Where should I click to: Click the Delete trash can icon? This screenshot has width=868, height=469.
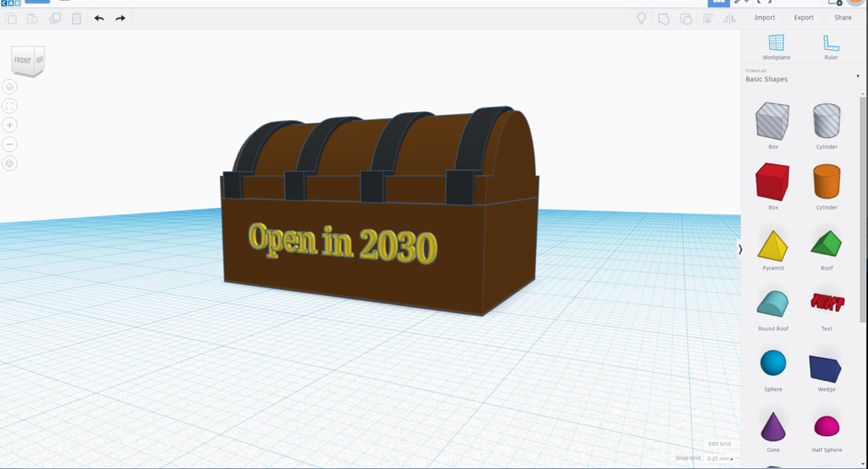[77, 19]
